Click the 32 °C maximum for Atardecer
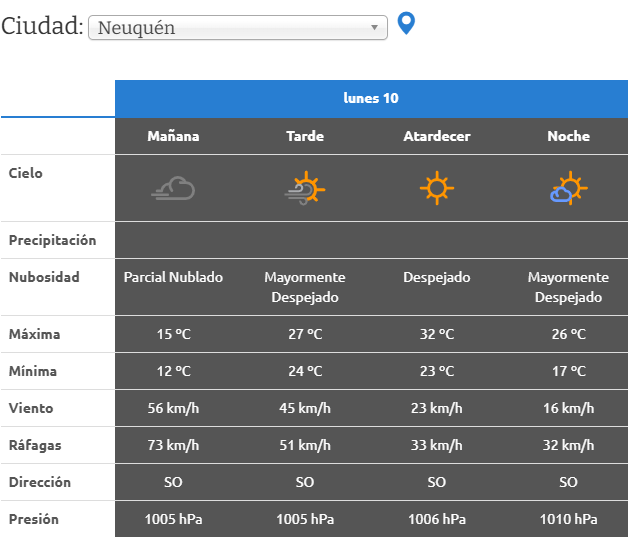 (x=437, y=334)
